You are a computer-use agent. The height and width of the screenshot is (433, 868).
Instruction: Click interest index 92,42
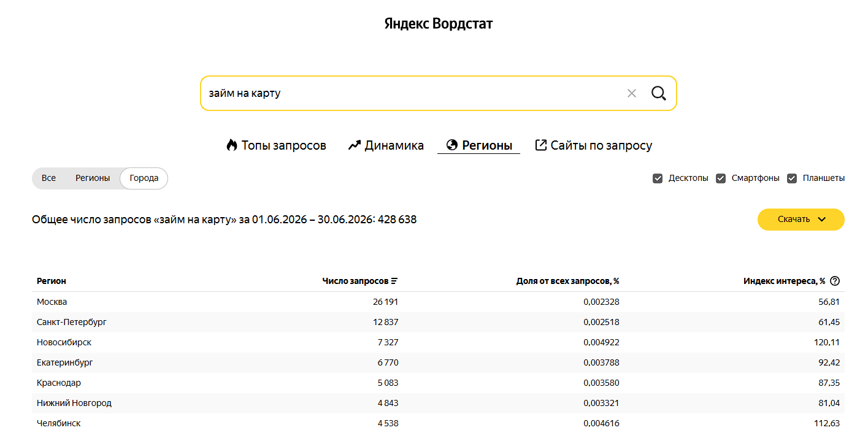click(829, 362)
